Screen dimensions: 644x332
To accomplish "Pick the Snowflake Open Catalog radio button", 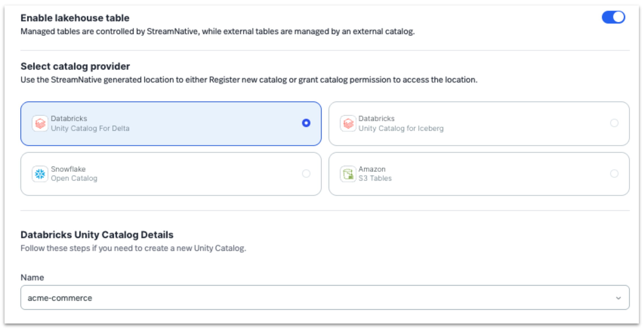I will [306, 174].
